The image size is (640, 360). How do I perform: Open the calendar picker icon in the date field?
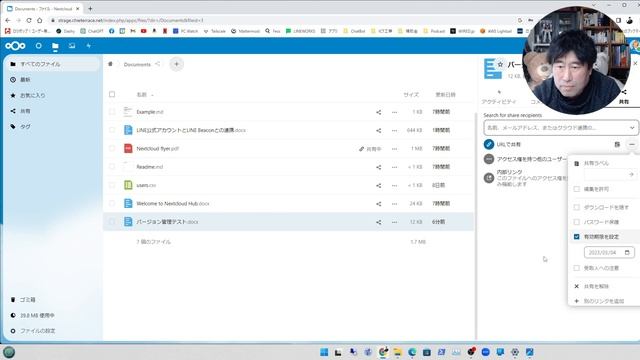click(x=627, y=253)
